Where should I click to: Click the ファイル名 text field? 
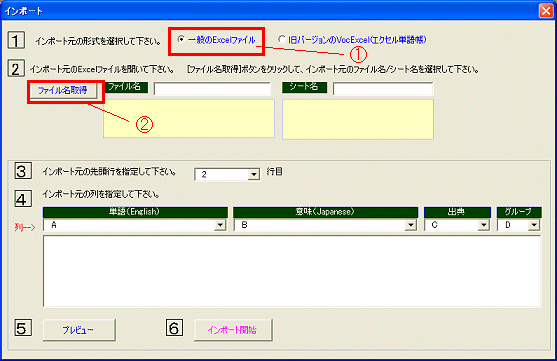[x=212, y=89]
